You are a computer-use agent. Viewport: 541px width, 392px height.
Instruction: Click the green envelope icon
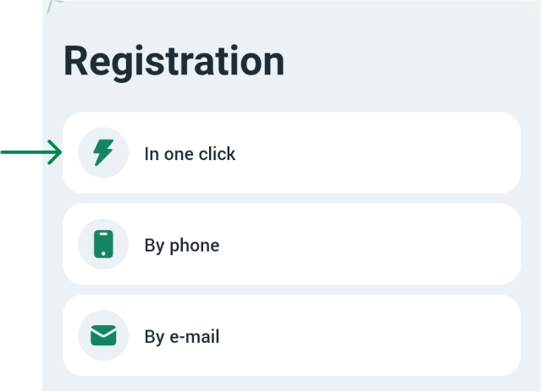point(103,336)
